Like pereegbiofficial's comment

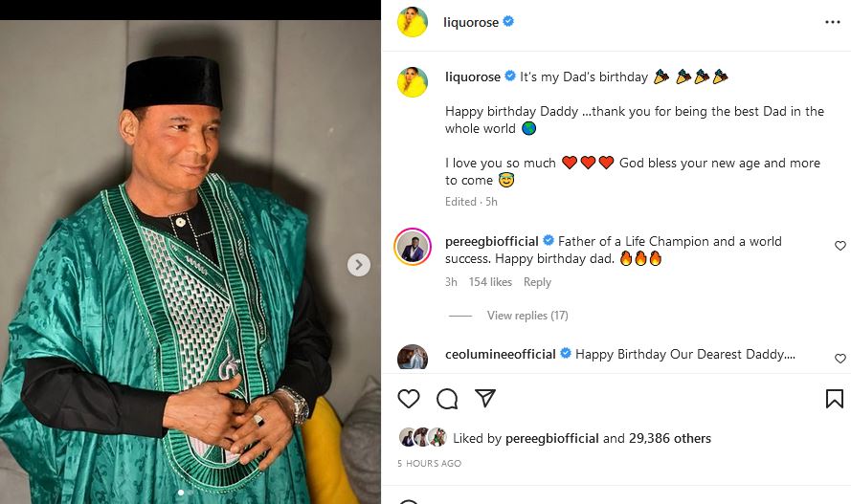(x=840, y=246)
